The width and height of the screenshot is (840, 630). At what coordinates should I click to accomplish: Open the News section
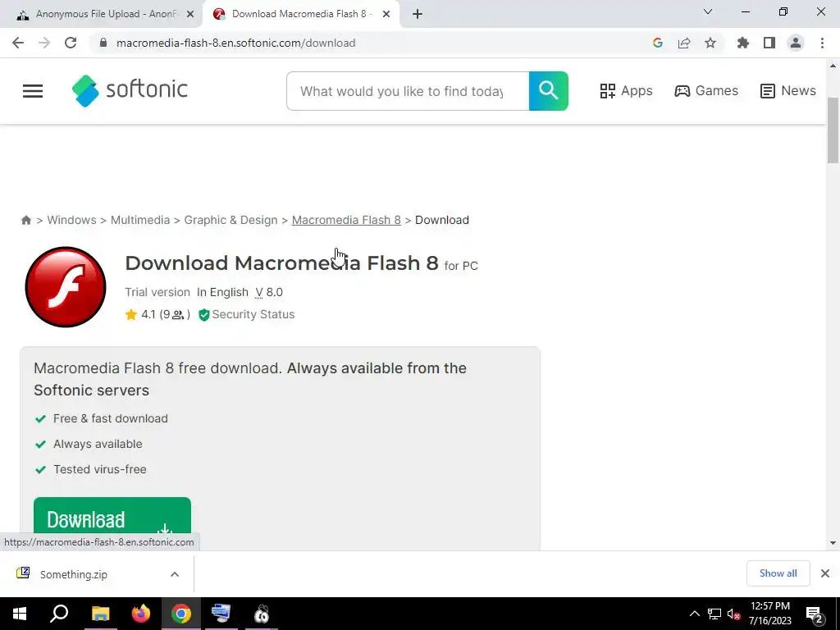click(788, 90)
